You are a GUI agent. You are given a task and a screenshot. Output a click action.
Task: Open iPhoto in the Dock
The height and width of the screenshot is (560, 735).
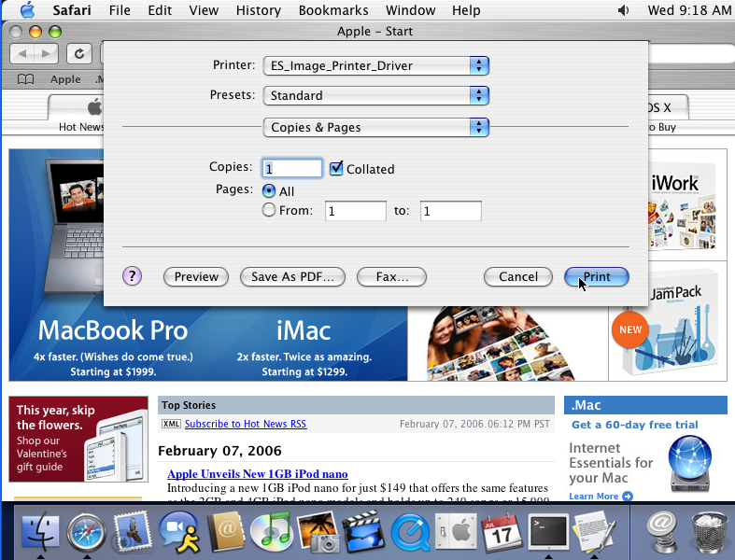point(318,532)
